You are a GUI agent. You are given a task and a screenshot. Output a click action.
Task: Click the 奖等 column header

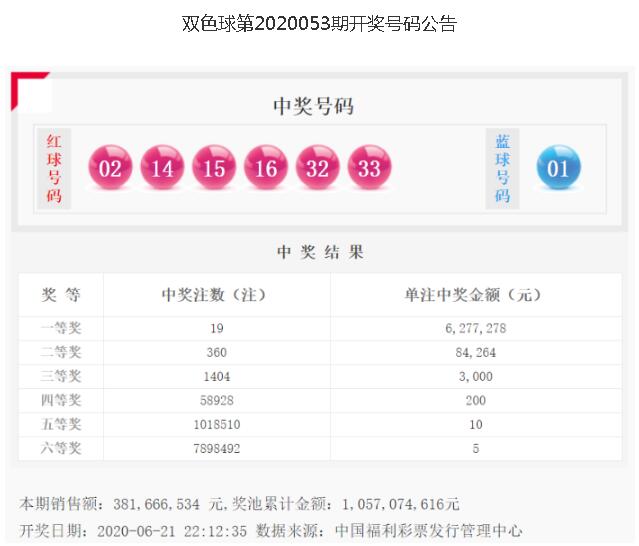click(61, 295)
